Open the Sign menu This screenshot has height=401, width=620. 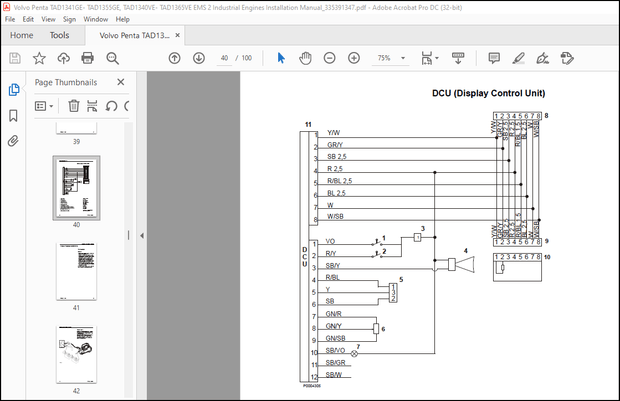tap(69, 19)
